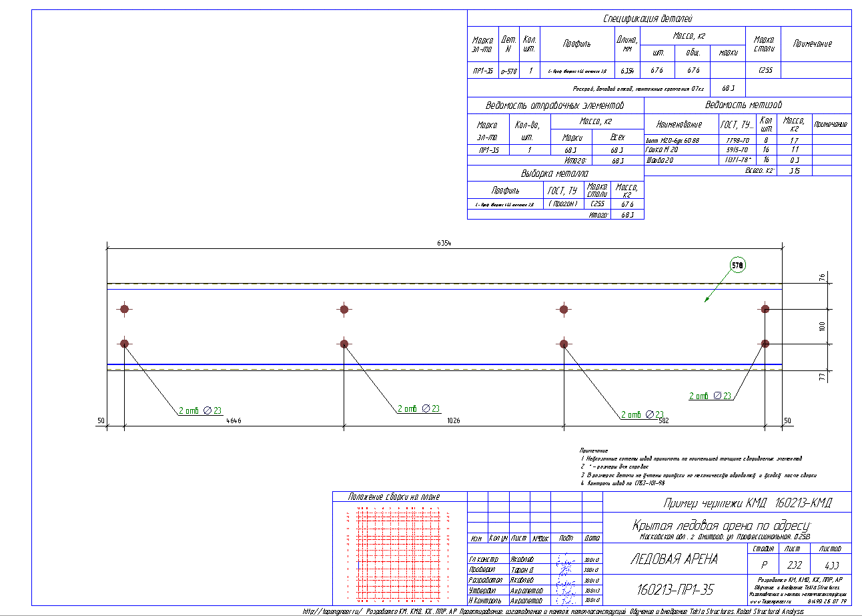The height and width of the screenshot is (616, 862).
Task: Click the 'Подп' column header in title block
Action: (566, 538)
